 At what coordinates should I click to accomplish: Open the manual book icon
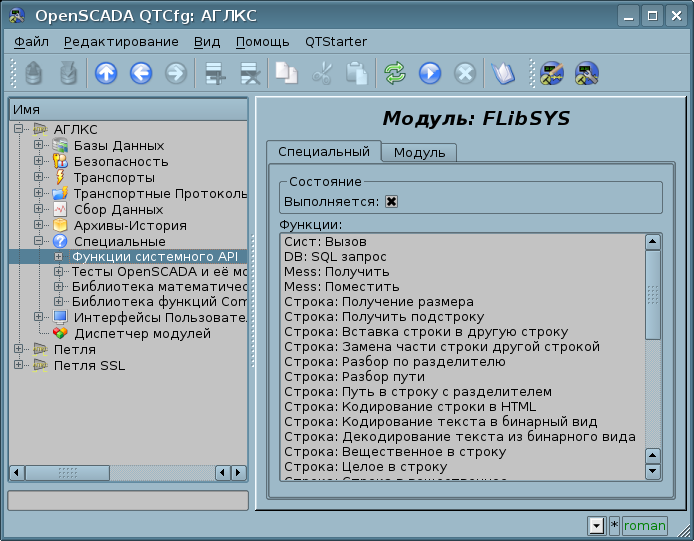[x=501, y=73]
